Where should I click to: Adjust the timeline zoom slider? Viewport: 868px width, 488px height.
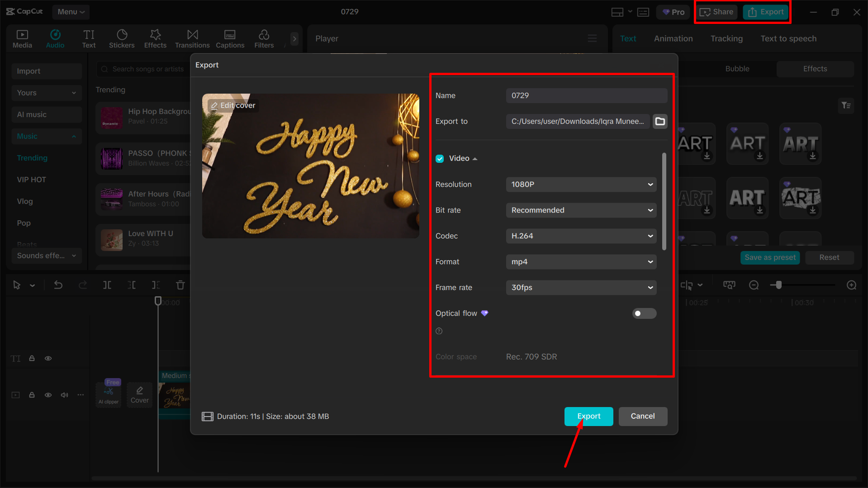coord(778,285)
